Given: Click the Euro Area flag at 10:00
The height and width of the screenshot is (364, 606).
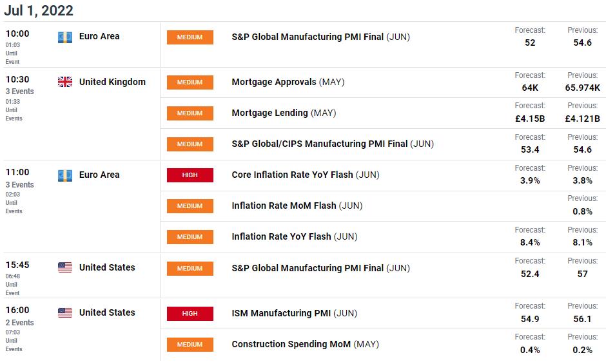Looking at the screenshot, I should point(65,37).
